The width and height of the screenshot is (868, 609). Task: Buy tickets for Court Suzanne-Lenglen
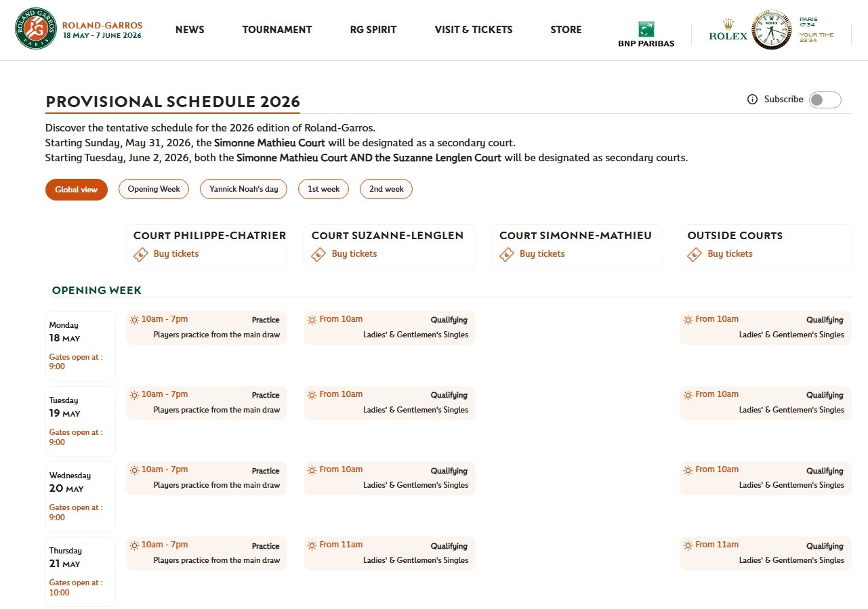[x=354, y=254]
